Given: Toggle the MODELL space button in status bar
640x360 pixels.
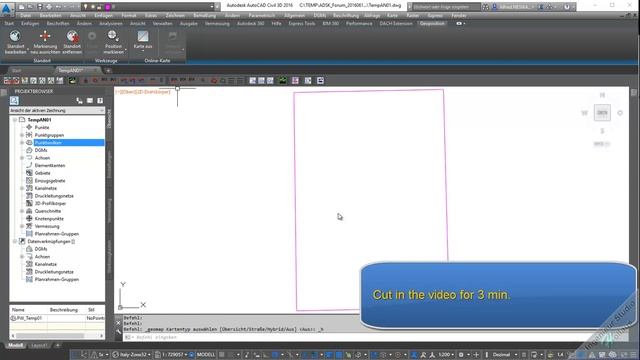Looking at the screenshot, I should (x=206, y=355).
